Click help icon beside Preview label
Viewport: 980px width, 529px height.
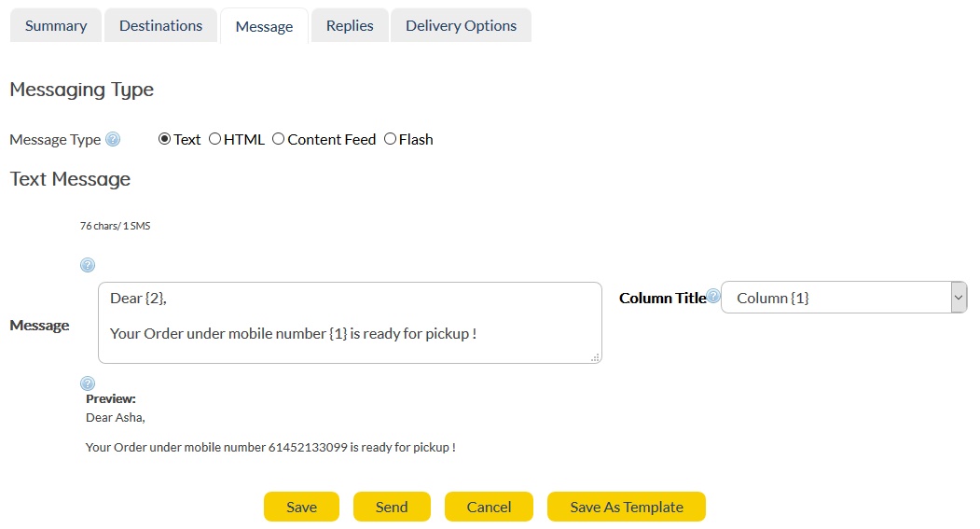[x=88, y=383]
